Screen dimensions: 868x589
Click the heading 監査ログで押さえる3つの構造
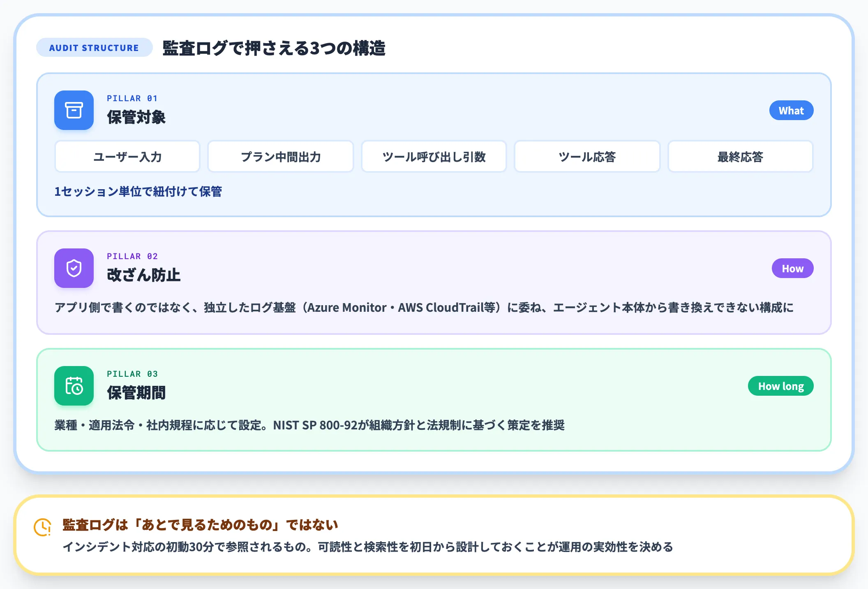[x=274, y=48]
